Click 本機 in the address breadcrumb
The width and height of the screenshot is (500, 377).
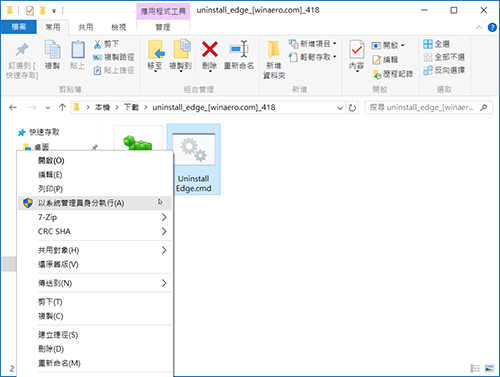tap(102, 107)
